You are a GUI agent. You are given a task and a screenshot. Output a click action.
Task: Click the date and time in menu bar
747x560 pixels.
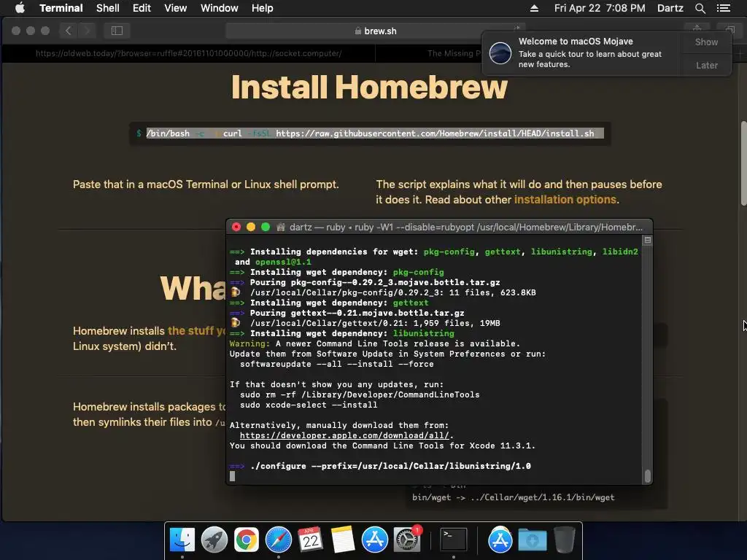600,8
